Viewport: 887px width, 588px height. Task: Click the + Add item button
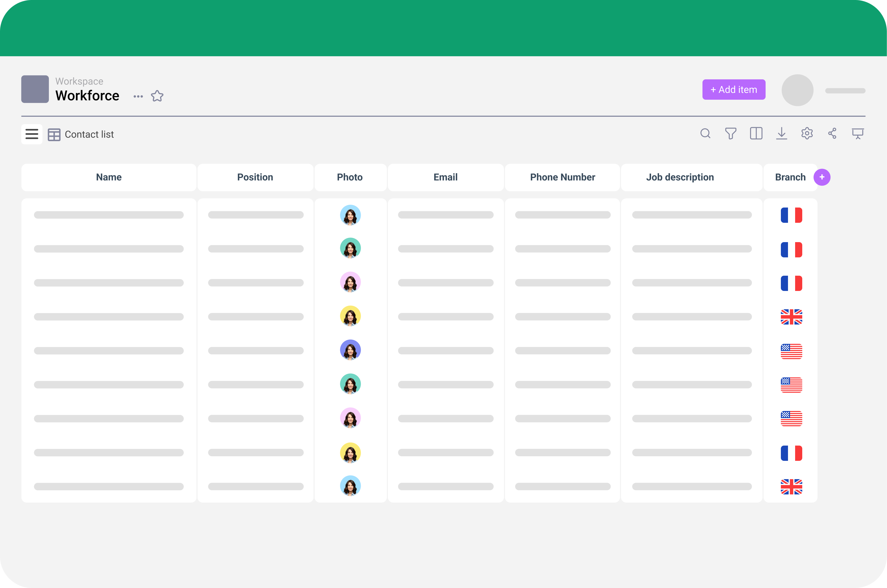pyautogui.click(x=734, y=90)
